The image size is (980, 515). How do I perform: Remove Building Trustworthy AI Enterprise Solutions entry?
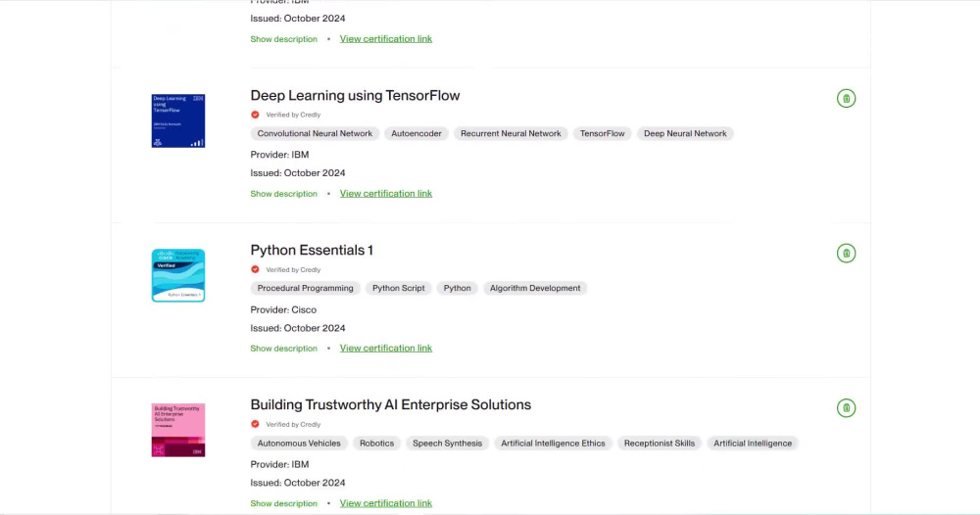(847, 408)
